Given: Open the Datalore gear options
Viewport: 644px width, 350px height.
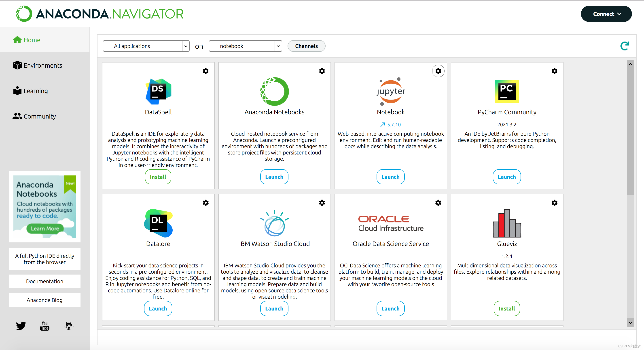Looking at the screenshot, I should click(x=205, y=202).
